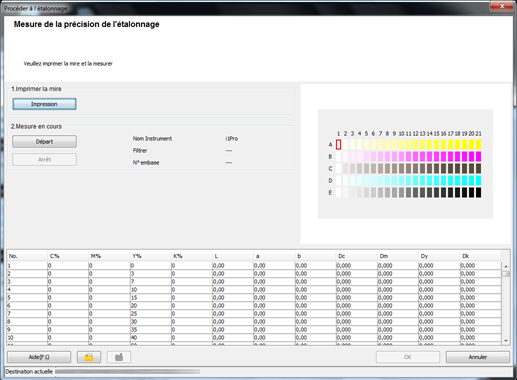
Task: Click the OK button
Action: [408, 357]
